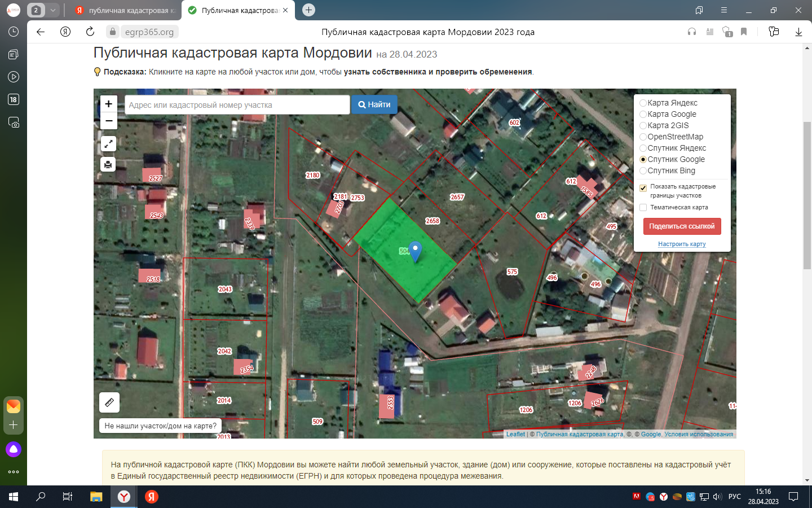Click language indicator РУС in tray

click(x=734, y=497)
